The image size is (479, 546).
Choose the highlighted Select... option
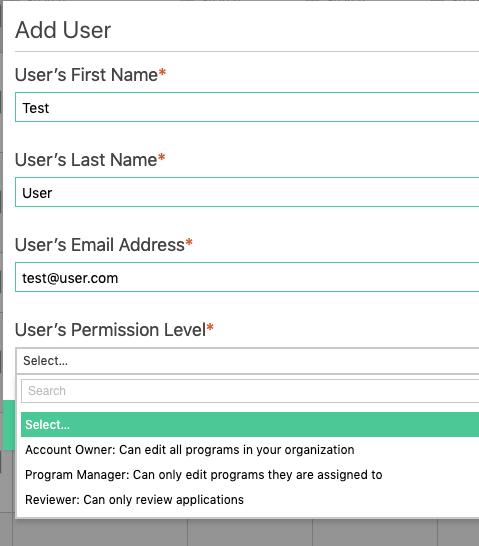click(250, 424)
